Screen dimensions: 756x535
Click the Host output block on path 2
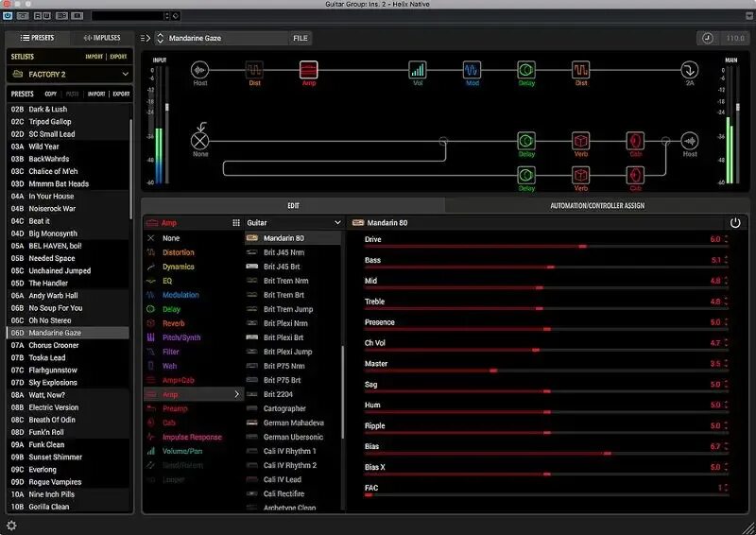(x=690, y=141)
